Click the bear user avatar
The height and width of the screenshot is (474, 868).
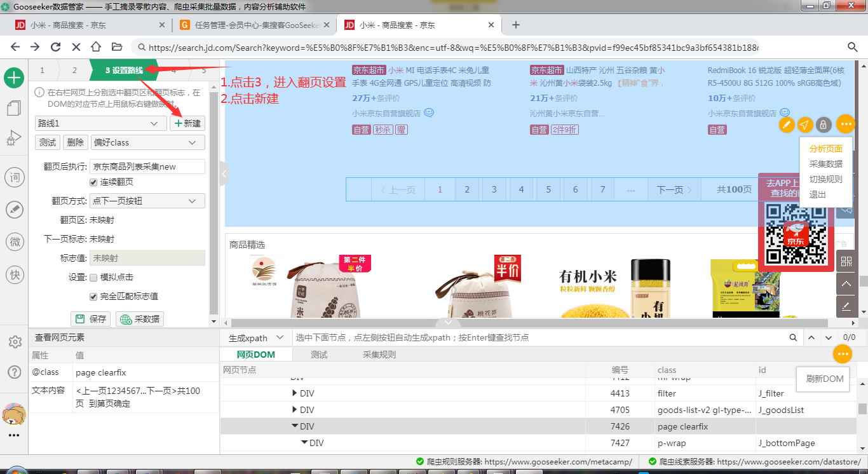pos(14,414)
